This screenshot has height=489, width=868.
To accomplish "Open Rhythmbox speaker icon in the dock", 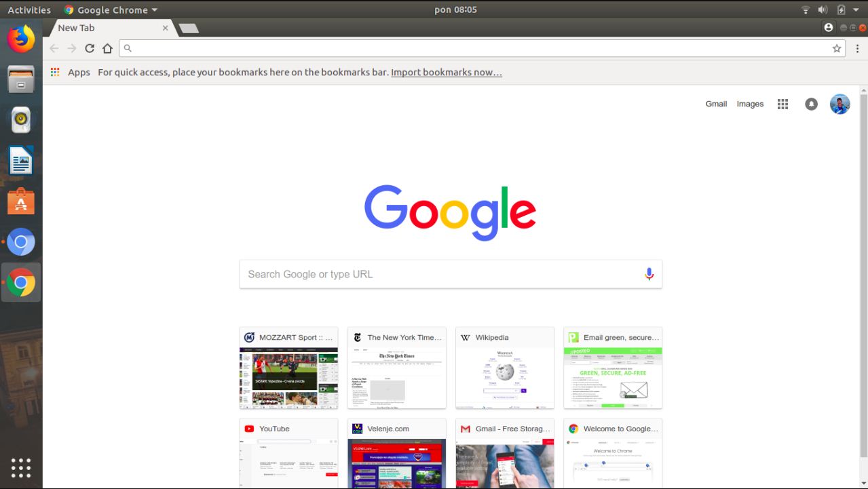I will coord(21,119).
